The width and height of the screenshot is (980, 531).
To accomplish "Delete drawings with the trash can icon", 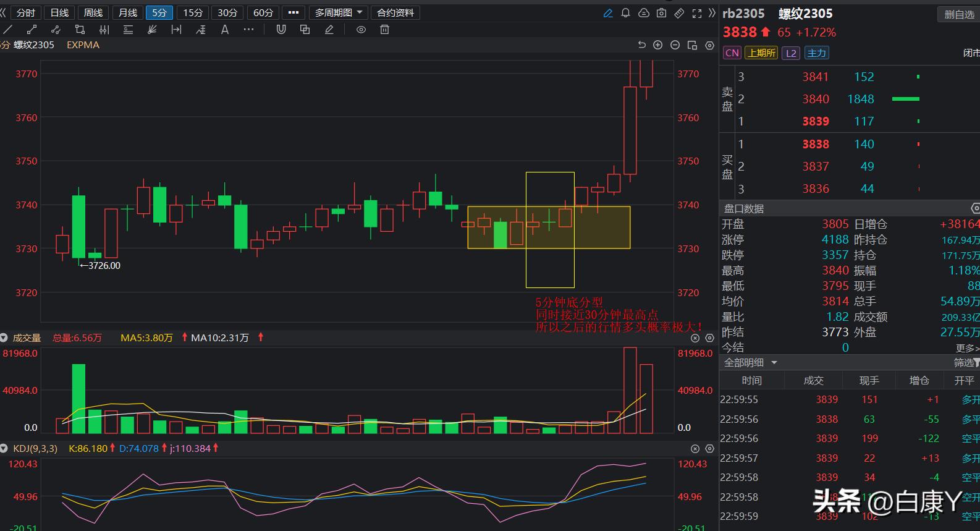I will click(x=384, y=30).
